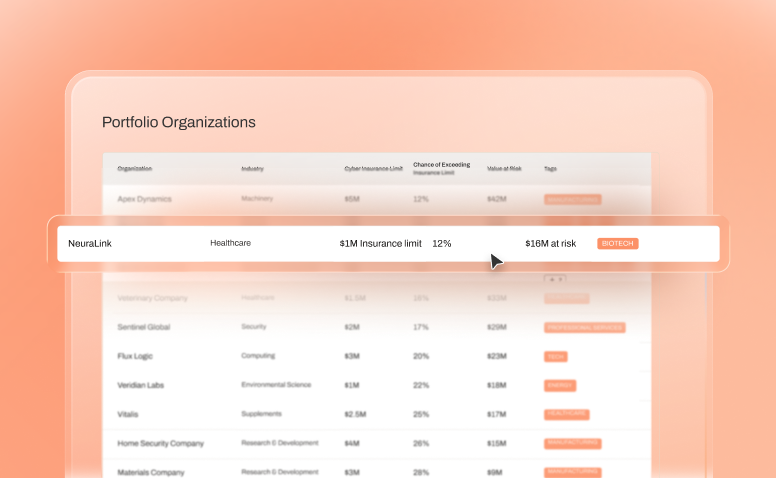This screenshot has height=478, width=776.
Task: Sort by the Value at Risk header
Action: (504, 169)
